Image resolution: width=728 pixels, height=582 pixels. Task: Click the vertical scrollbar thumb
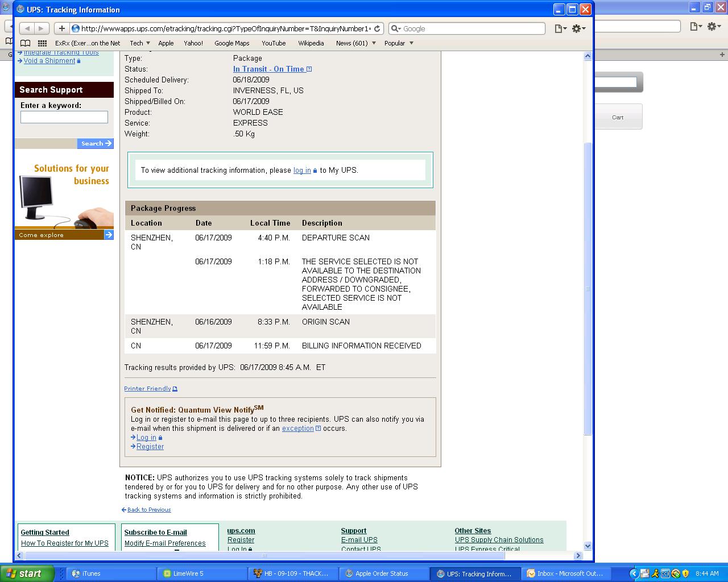(588, 289)
